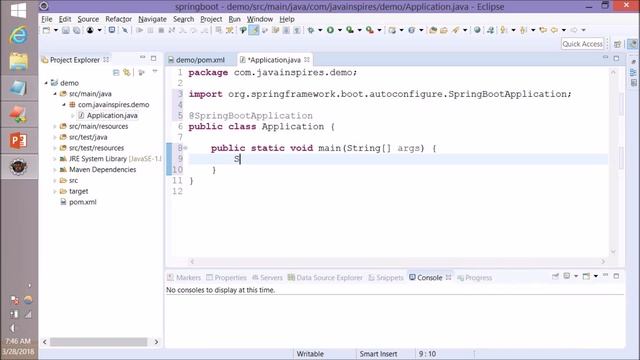The image size is (640, 360).
Task: Click the Project Explorer scroll right arrow
Action: (x=156, y=342)
